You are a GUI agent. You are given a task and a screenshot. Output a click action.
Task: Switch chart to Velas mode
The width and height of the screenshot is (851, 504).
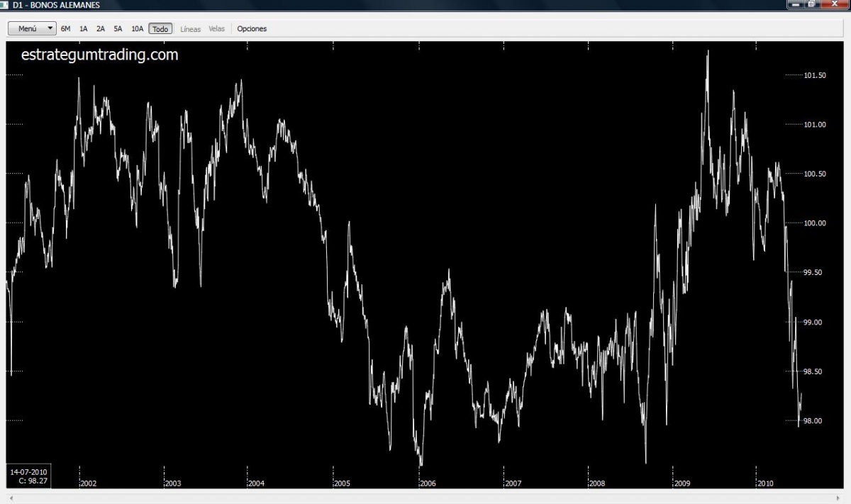click(217, 29)
